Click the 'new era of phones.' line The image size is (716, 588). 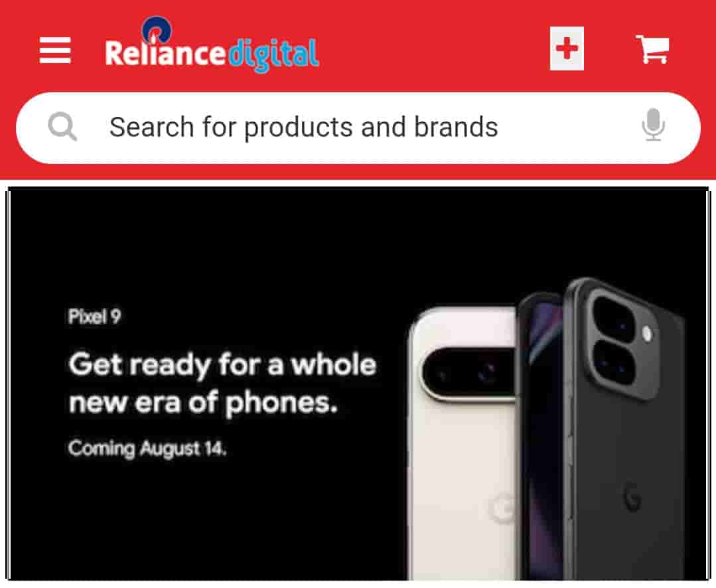(203, 403)
